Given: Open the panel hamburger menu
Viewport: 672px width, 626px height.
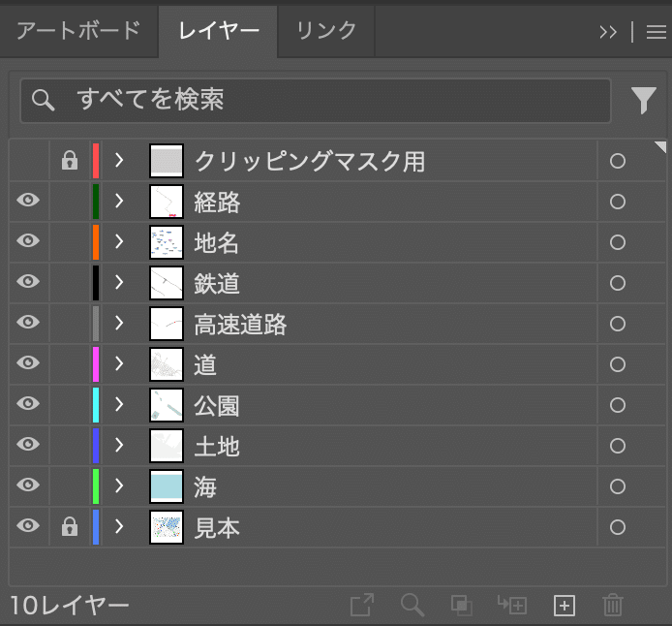Looking at the screenshot, I should point(657,32).
